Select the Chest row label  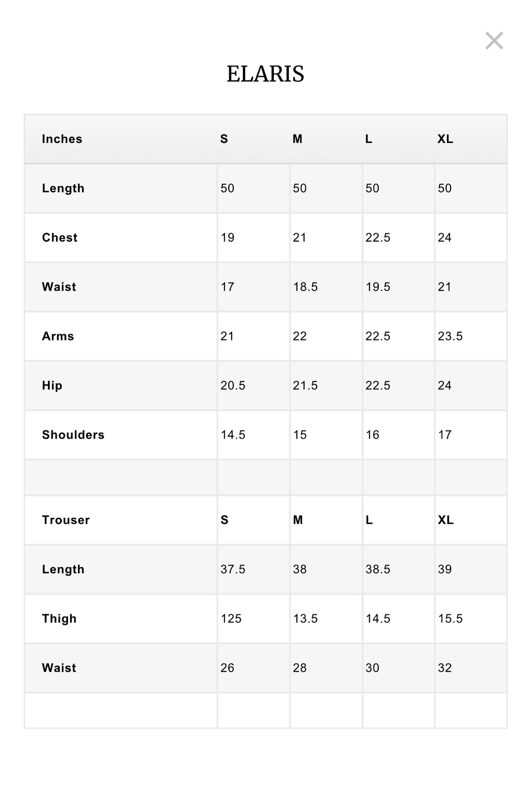pos(60,238)
